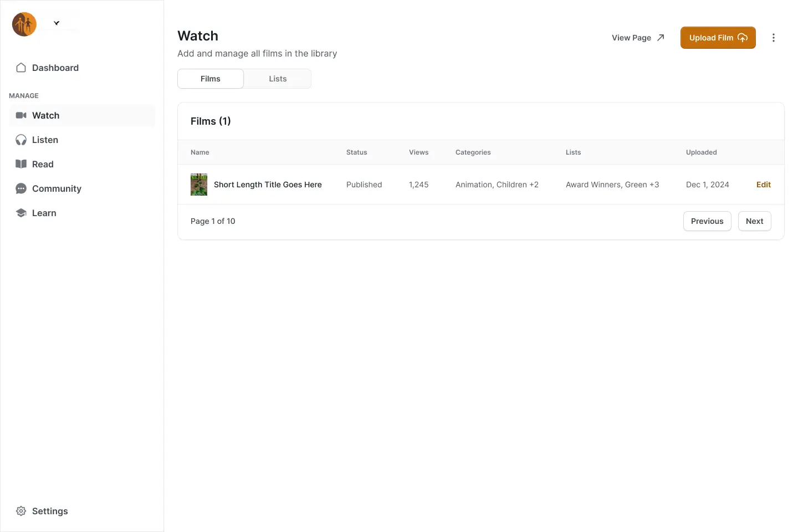
Task: Expand the workspace switcher chevron
Action: [x=57, y=23]
